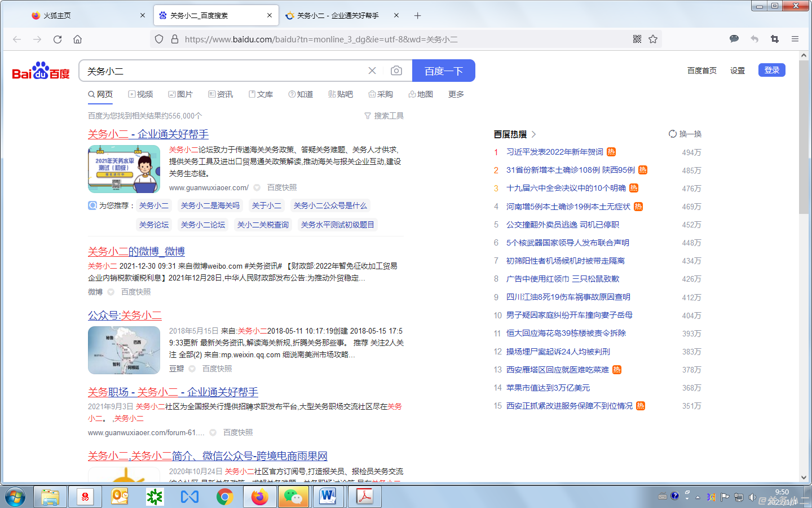Viewport: 812px width, 508px height.
Task: Open result 公众号:关务小二
Action: (x=125, y=315)
